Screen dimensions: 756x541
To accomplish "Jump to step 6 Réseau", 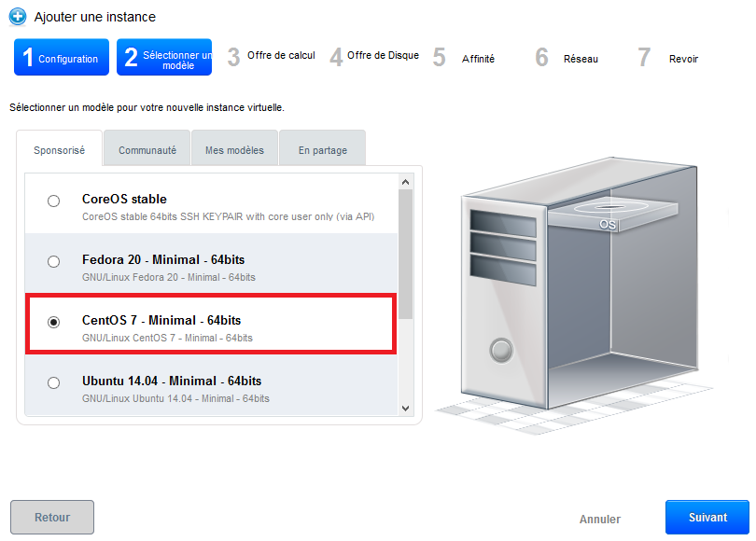I will [x=567, y=58].
